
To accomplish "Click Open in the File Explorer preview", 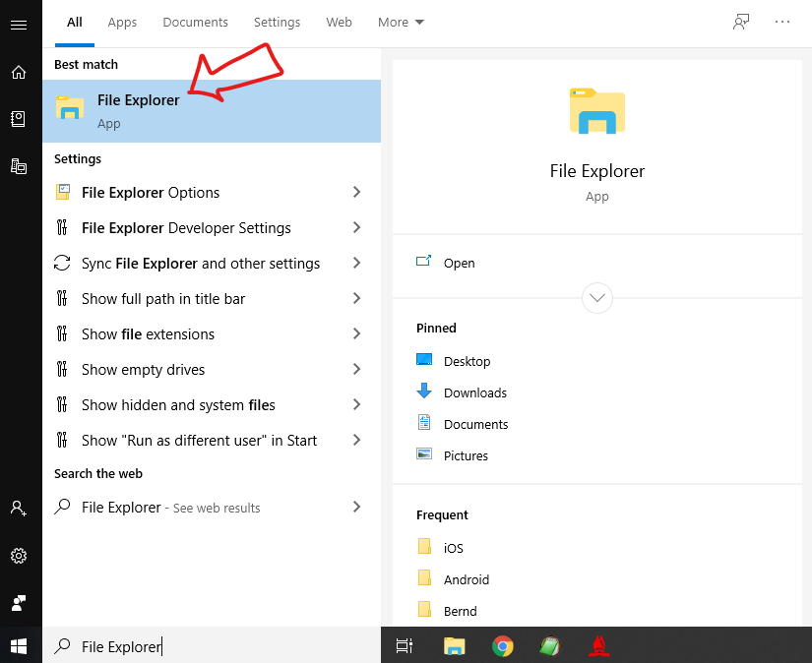I will click(x=459, y=263).
